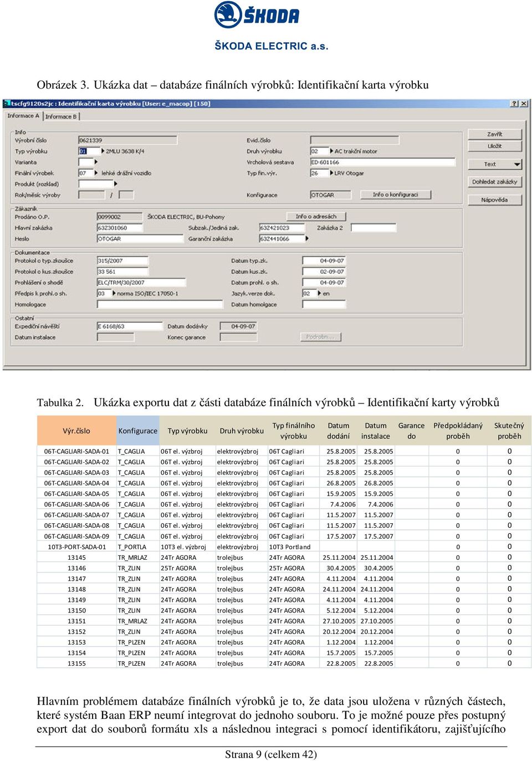Viewport: 532px width, 761px height.
Task: Click the empty Varianta field
Action: coord(85,162)
